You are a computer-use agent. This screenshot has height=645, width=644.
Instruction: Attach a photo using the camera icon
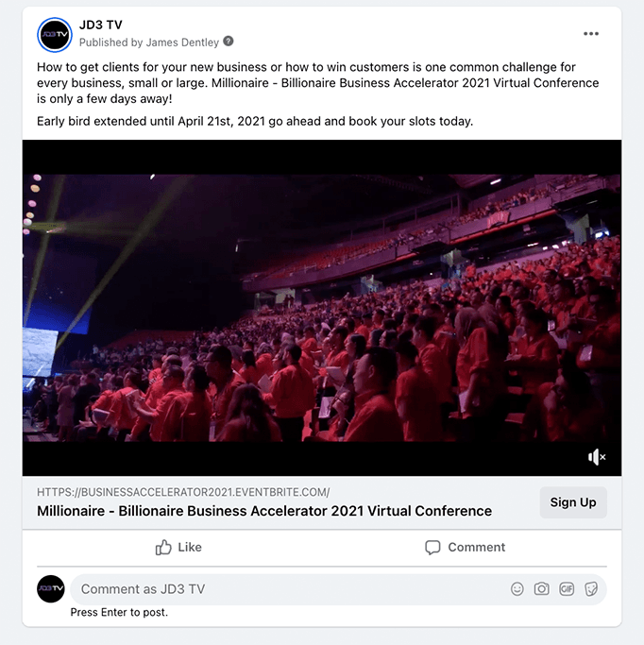(542, 589)
